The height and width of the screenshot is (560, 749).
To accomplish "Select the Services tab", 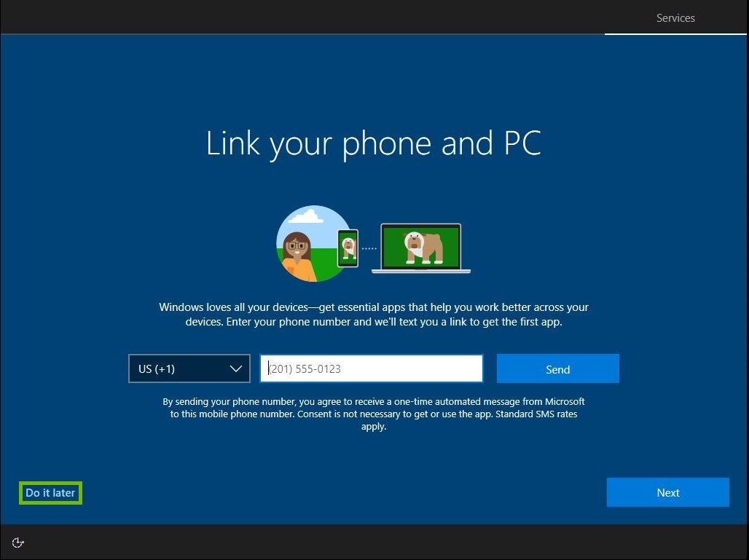I will tap(675, 18).
